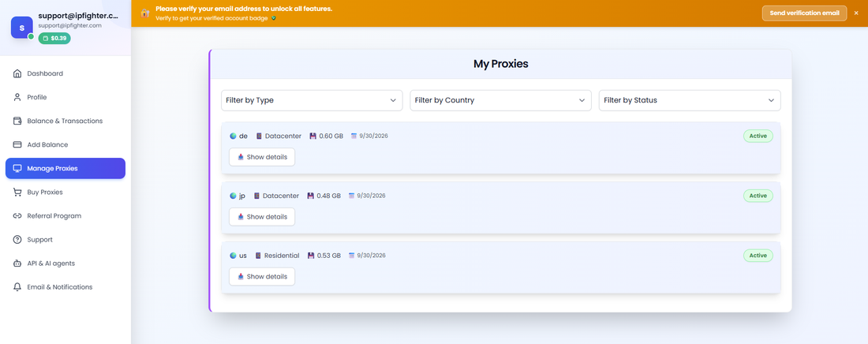
Task: Click the 0.48 GB usage value
Action: (329, 196)
